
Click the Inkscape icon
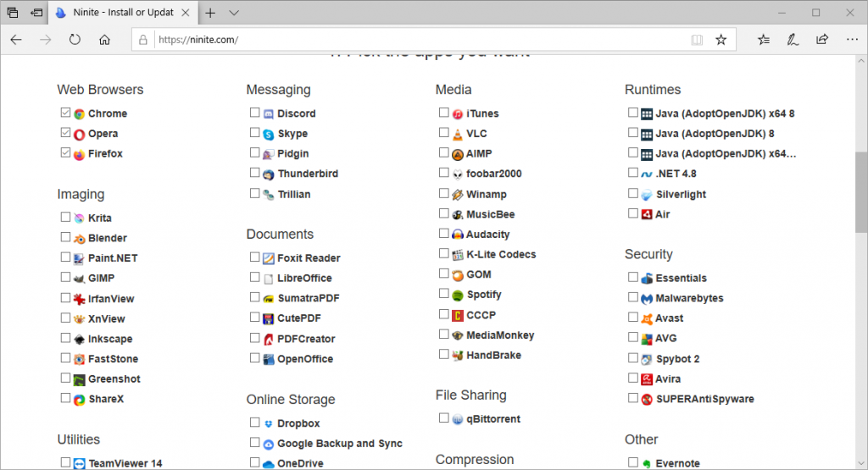point(79,339)
